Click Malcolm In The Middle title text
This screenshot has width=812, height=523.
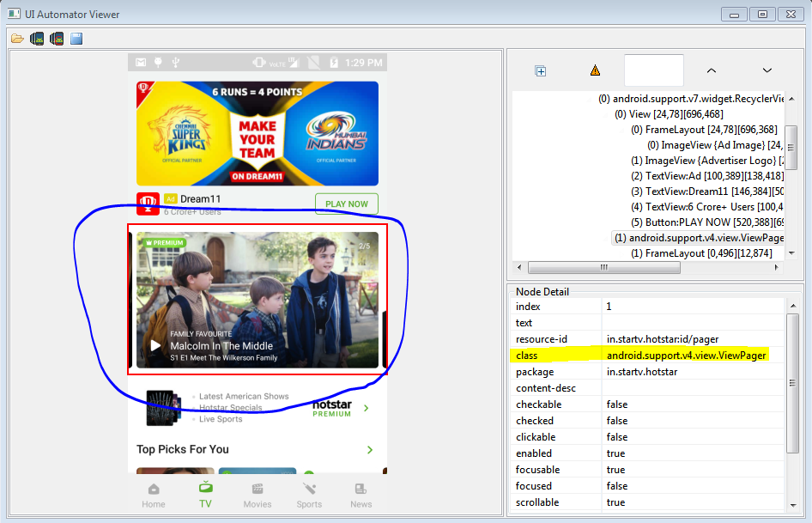click(x=221, y=346)
